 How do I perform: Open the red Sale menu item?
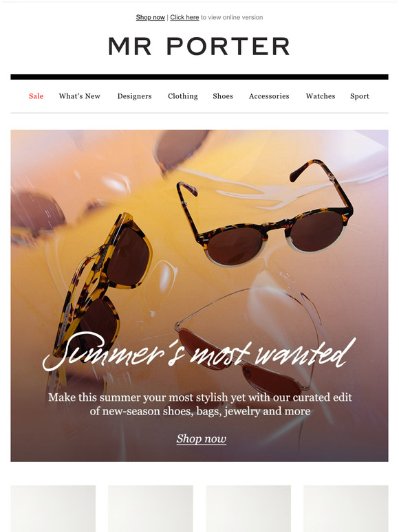[x=36, y=96]
